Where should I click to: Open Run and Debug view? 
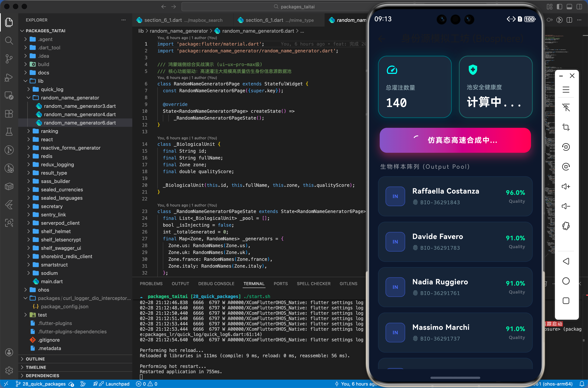pyautogui.click(x=9, y=77)
